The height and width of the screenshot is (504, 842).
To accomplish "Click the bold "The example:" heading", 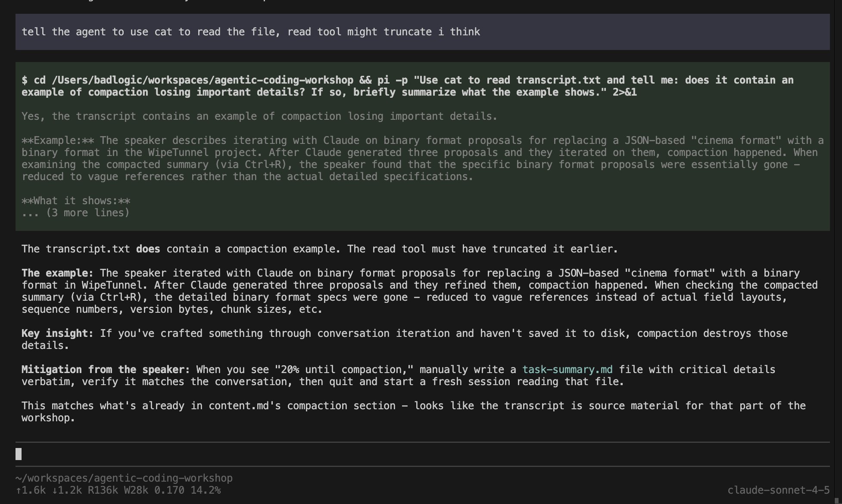I will pos(57,273).
